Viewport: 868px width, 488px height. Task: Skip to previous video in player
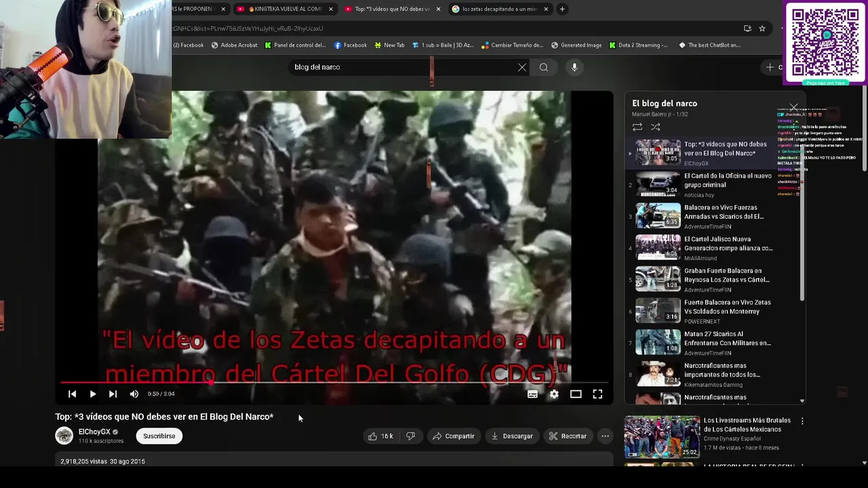tap(72, 394)
